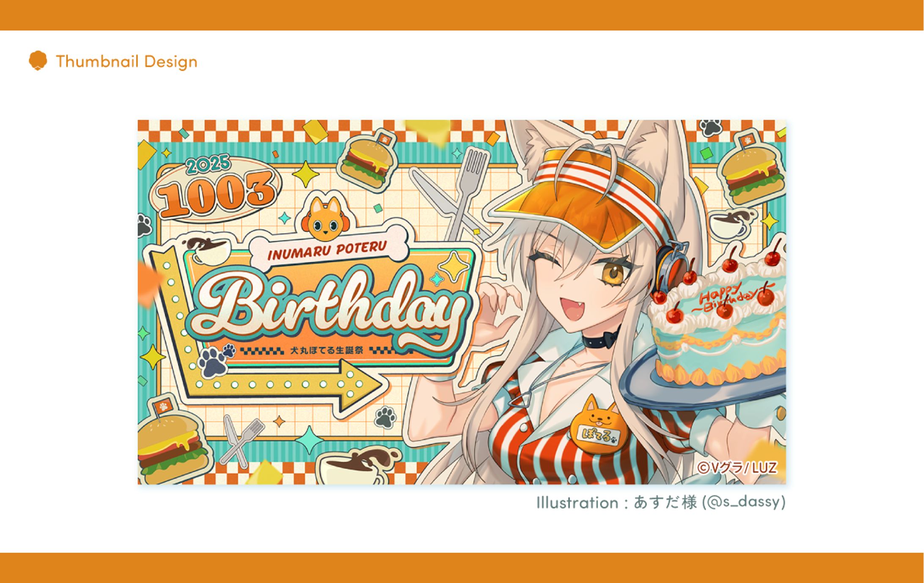Click the blue paw print beside the arrow
The height and width of the screenshot is (583, 924).
click(x=214, y=362)
